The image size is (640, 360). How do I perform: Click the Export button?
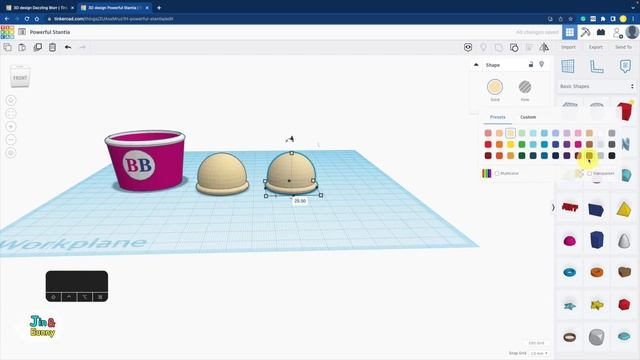tap(596, 47)
